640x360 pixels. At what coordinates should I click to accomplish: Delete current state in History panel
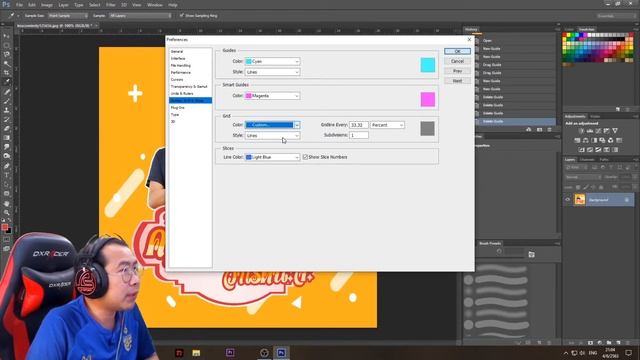(549, 129)
